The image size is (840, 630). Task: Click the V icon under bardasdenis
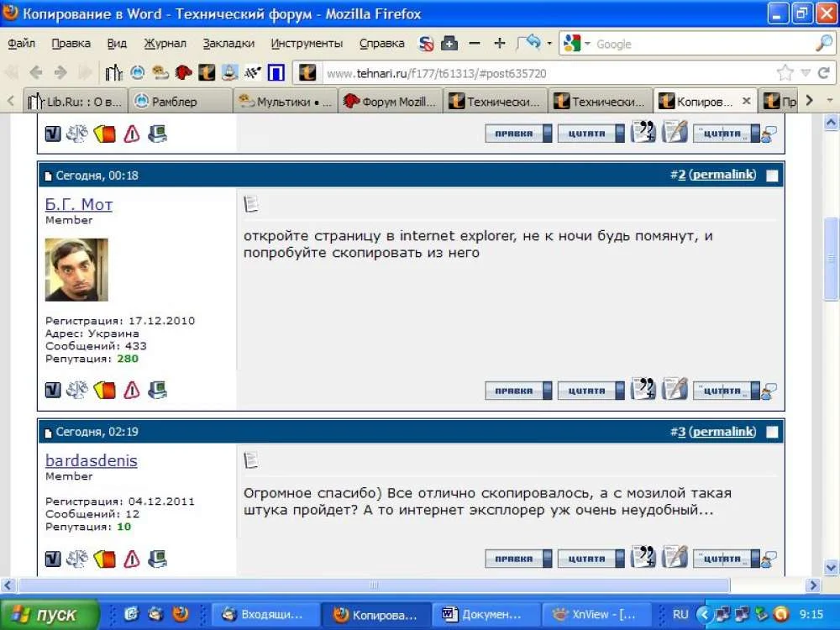pos(52,559)
